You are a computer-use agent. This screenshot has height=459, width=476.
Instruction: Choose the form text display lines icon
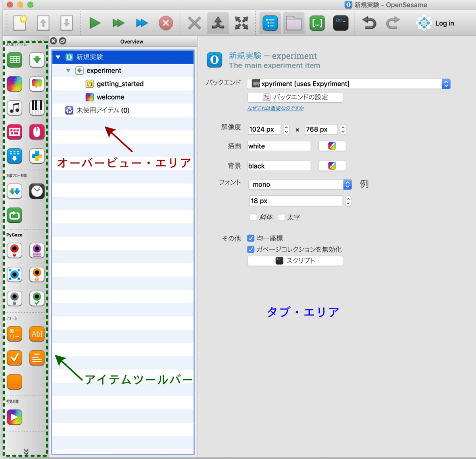coord(37,358)
